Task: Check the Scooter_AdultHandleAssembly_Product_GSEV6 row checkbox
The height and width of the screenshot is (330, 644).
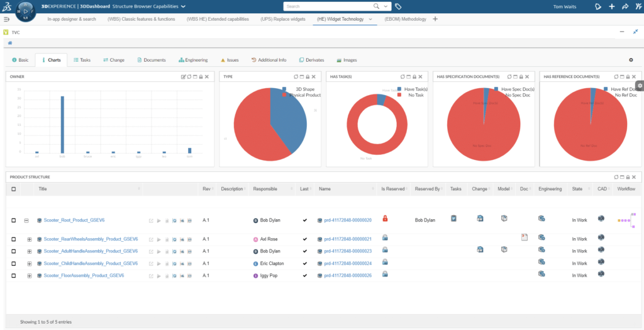Action: (14, 251)
